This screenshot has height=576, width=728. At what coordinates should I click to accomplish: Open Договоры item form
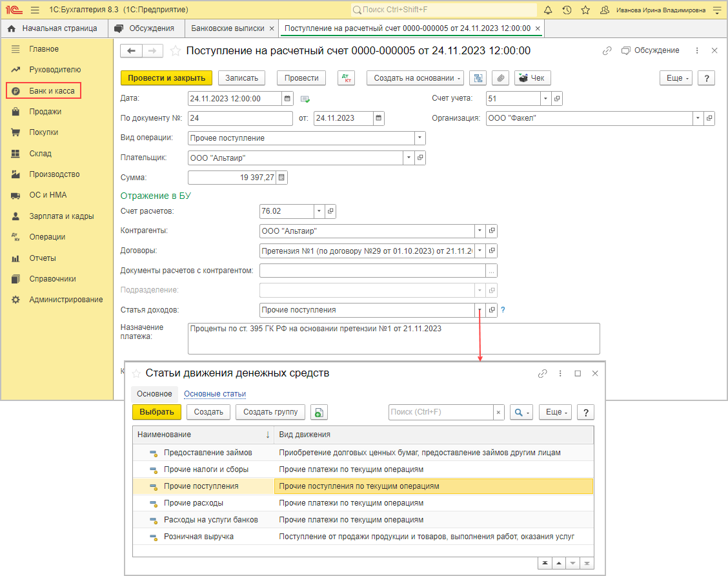click(492, 251)
